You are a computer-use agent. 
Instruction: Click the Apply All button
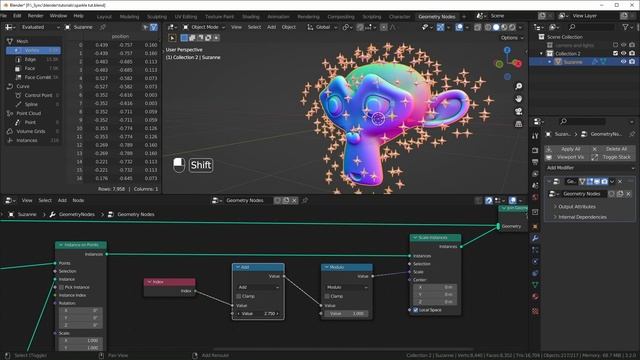[x=567, y=149]
